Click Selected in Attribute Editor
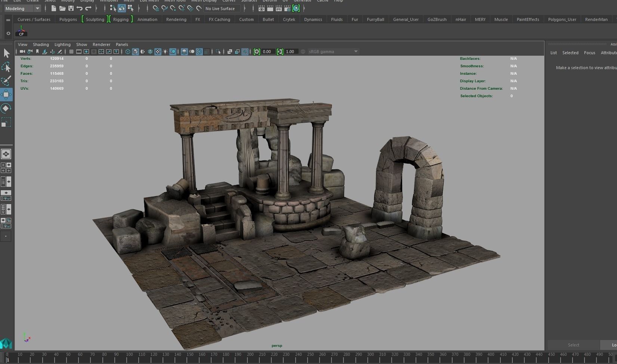Image resolution: width=617 pixels, height=364 pixels. click(x=570, y=53)
